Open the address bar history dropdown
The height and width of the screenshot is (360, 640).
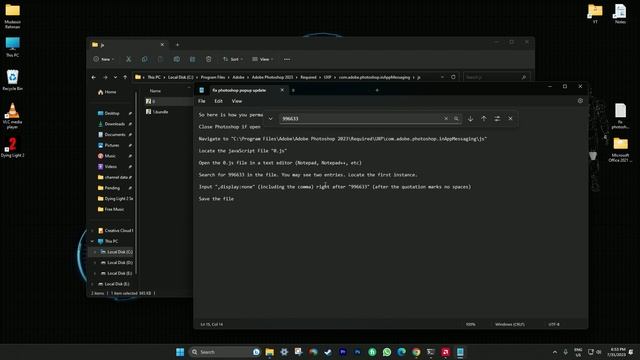442,77
